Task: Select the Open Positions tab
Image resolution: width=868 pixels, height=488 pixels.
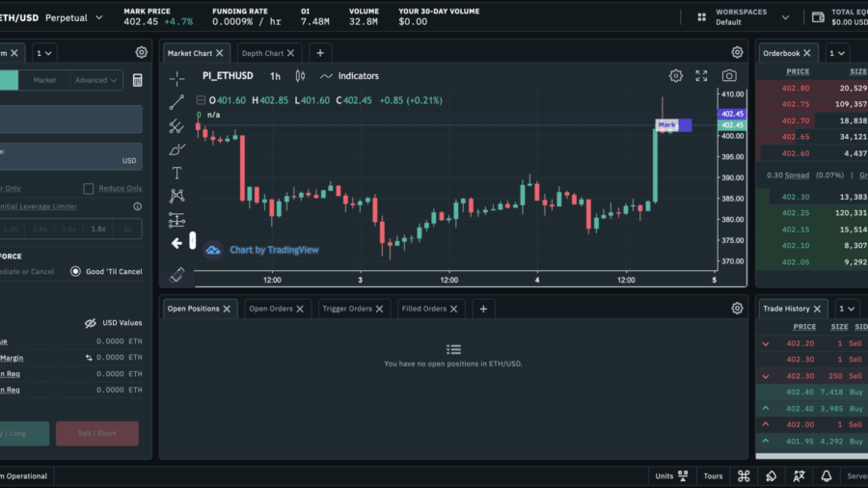Action: pos(193,309)
